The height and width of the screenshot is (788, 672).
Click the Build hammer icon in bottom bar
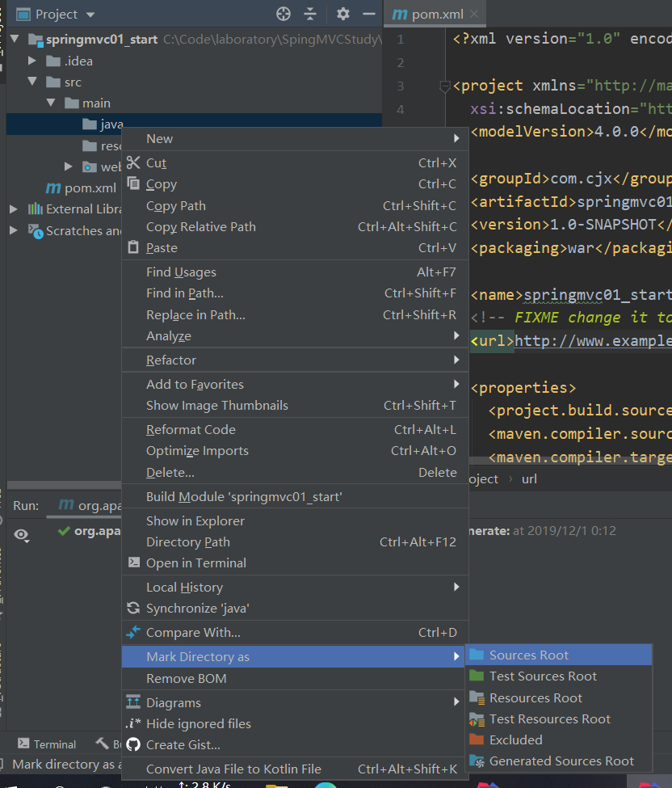[x=103, y=744]
